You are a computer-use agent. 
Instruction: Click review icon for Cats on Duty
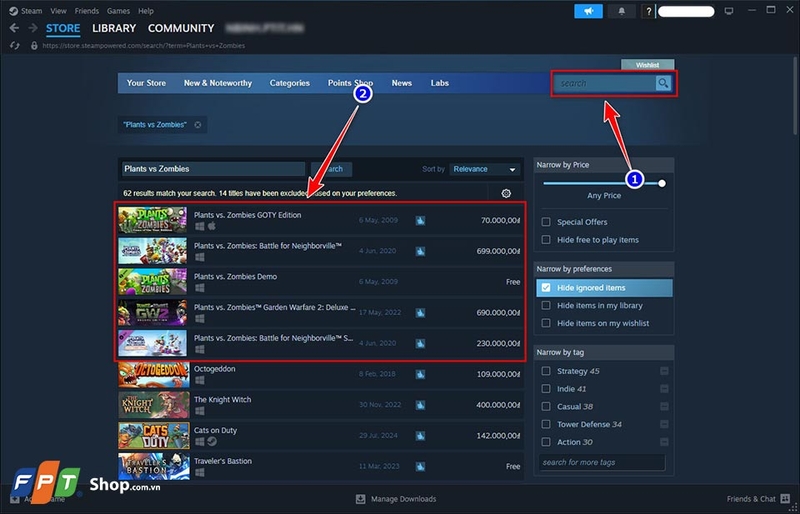pyautogui.click(x=420, y=435)
